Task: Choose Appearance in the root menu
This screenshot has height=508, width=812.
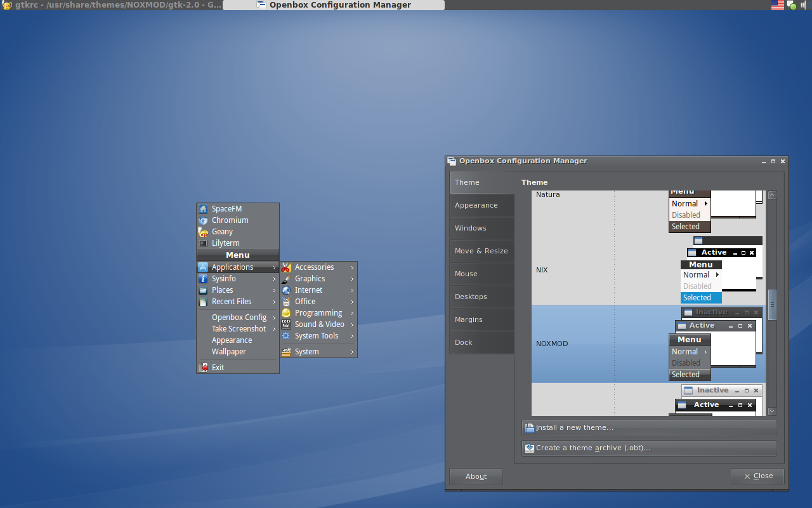Action: click(x=238, y=340)
